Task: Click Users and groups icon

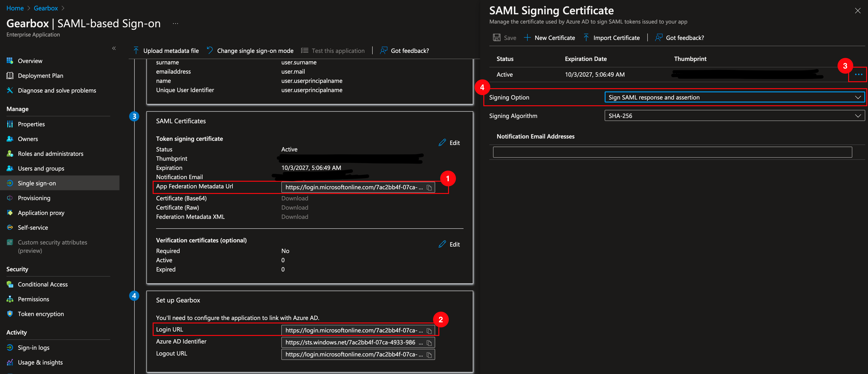Action: 10,168
